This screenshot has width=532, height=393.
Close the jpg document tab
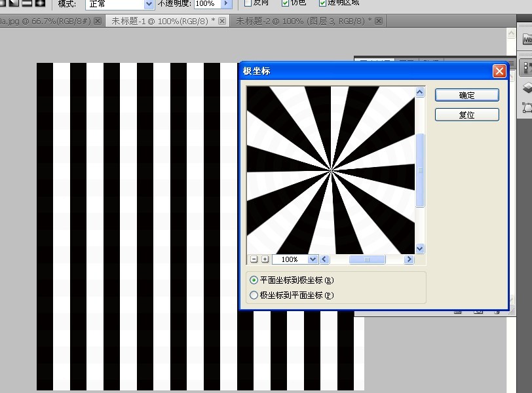coord(98,21)
